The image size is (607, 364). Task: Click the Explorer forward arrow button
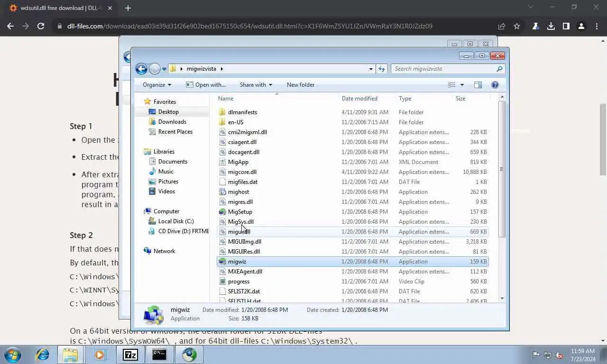[x=155, y=69]
